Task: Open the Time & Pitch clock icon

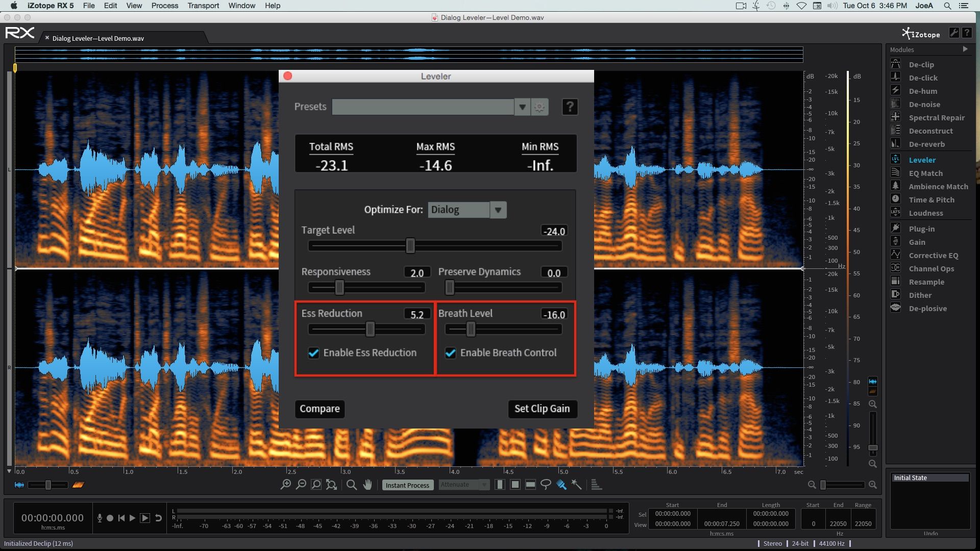Action: click(x=895, y=199)
